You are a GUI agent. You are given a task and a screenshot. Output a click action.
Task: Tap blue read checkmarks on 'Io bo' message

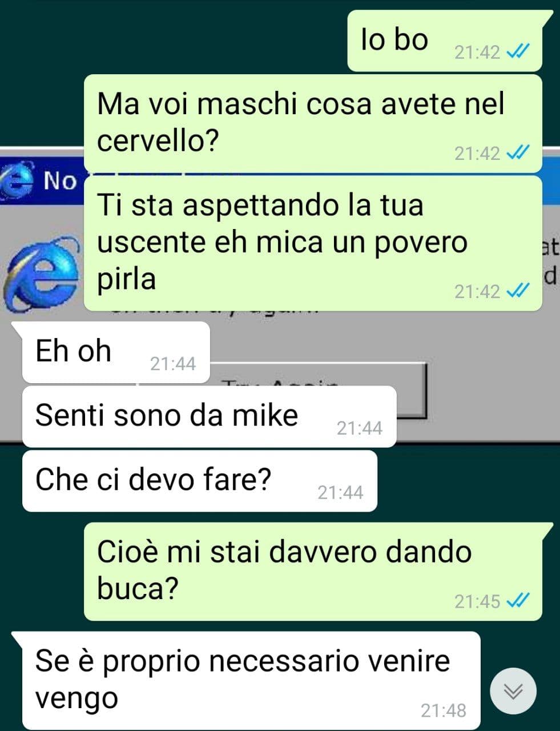pyautogui.click(x=518, y=52)
